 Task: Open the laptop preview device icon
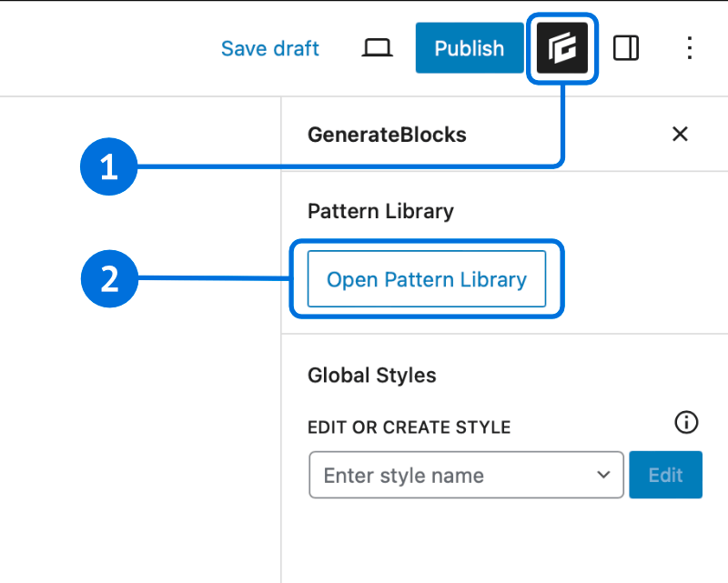[x=377, y=48]
